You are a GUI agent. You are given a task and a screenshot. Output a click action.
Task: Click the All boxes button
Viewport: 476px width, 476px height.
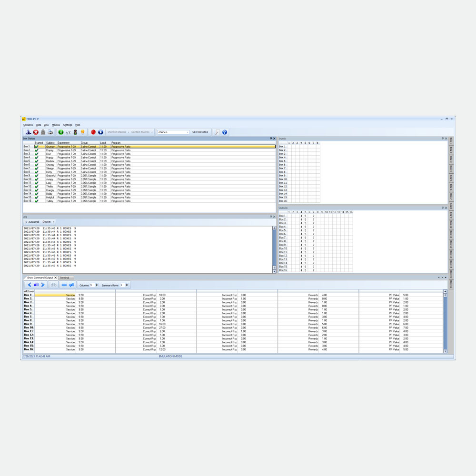point(36,285)
